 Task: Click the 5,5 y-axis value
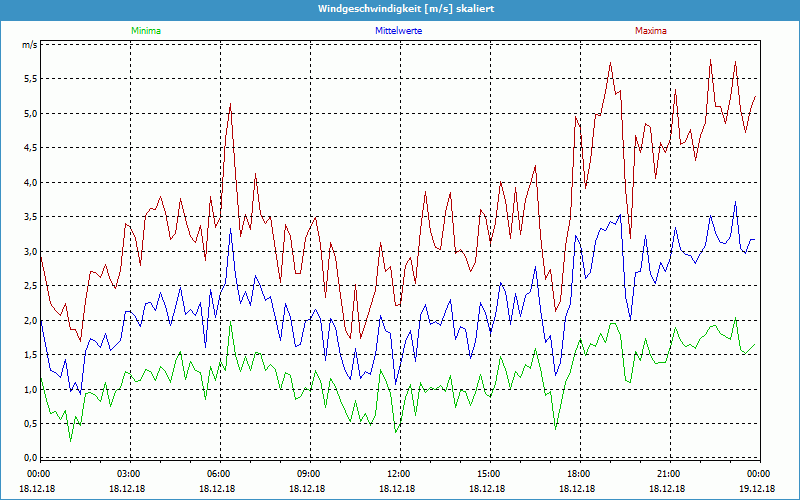coord(30,79)
